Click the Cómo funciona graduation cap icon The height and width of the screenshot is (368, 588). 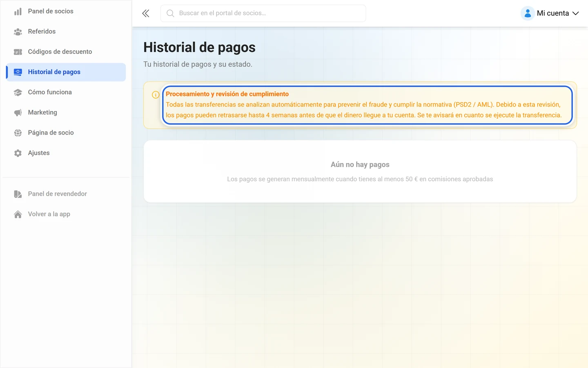point(18,92)
